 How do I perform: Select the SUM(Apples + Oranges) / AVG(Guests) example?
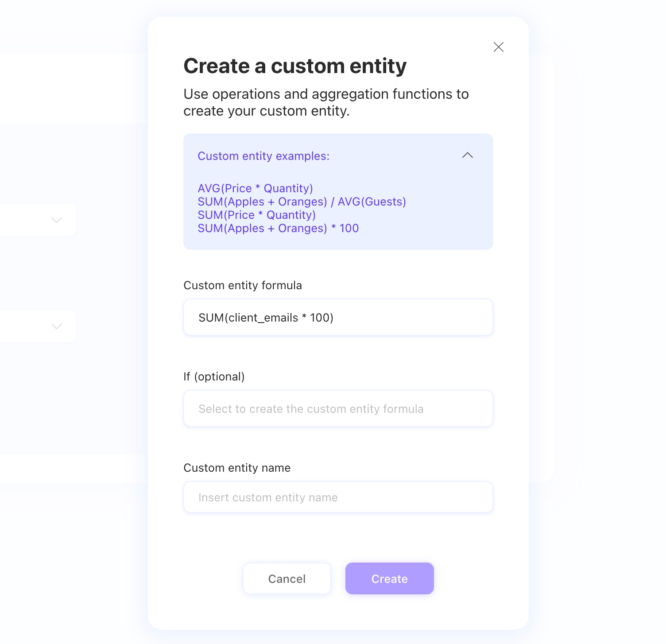(x=302, y=202)
